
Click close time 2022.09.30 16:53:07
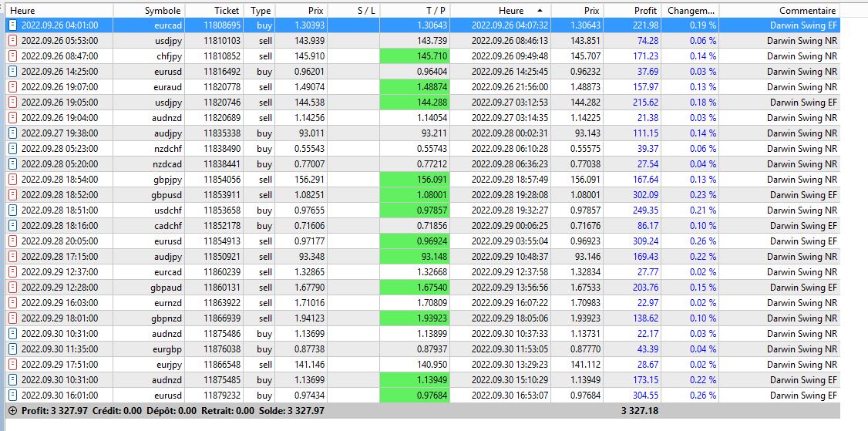click(x=510, y=396)
